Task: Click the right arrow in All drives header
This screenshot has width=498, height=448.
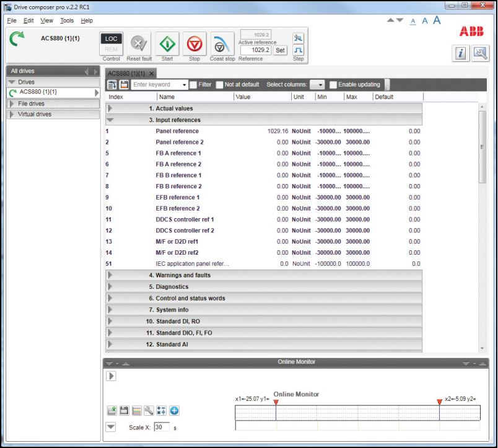Action: (95, 71)
